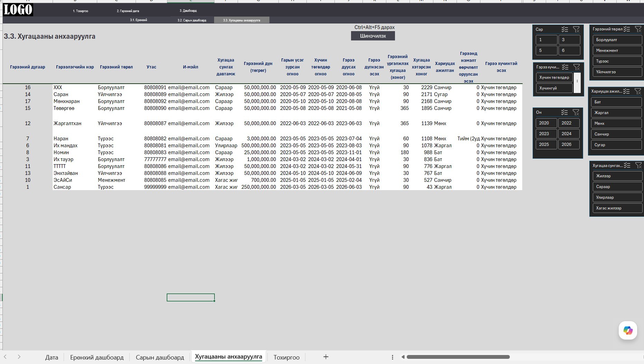This screenshot has width=644, height=364.
Task: Clear the filter on the Сар slicer
Action: (576, 29)
